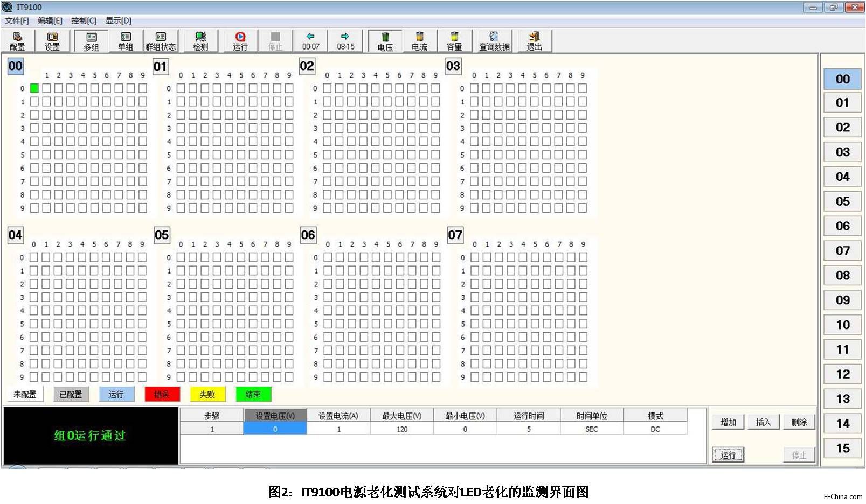Viewport: 866px width, 504px height.
Task: Select group 05 in the right sidebar
Action: 842,201
